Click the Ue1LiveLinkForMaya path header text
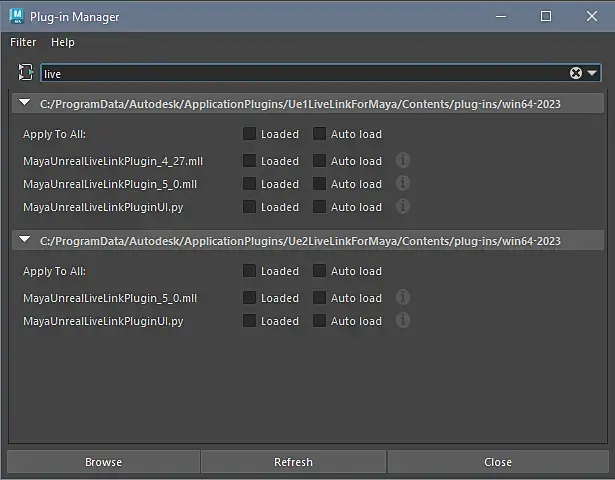This screenshot has height=480, width=615. (x=300, y=104)
